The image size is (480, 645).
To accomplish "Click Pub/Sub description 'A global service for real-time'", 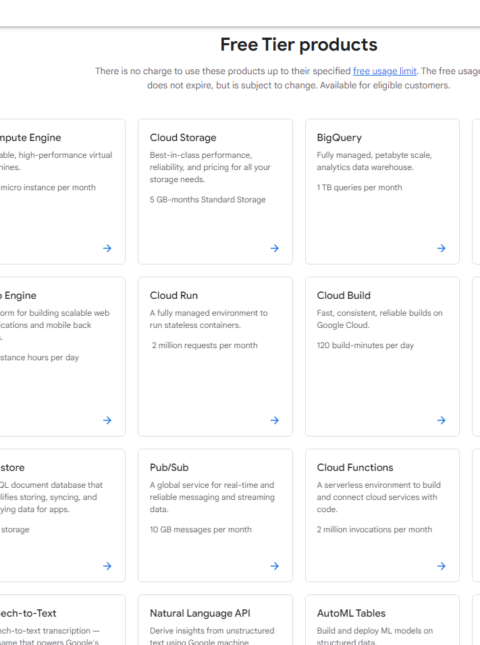I will 212,485.
